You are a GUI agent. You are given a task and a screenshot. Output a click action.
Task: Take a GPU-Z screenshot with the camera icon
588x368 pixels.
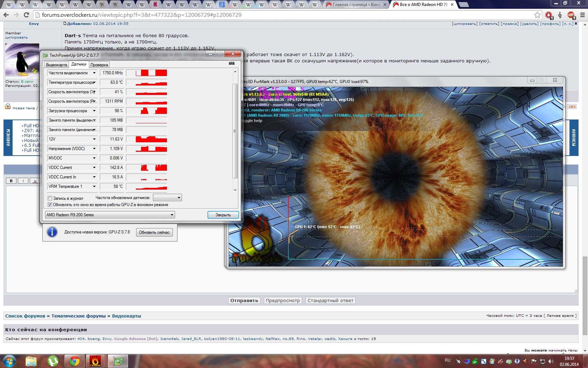pos(232,63)
